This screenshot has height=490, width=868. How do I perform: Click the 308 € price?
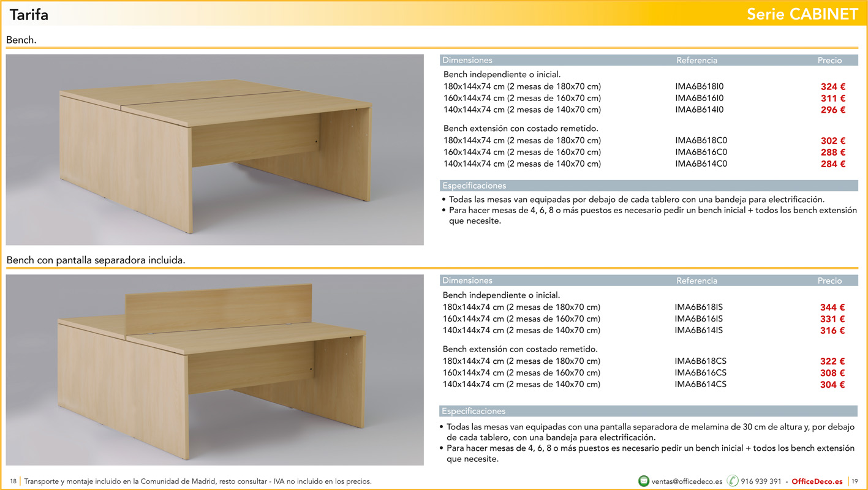click(x=832, y=373)
